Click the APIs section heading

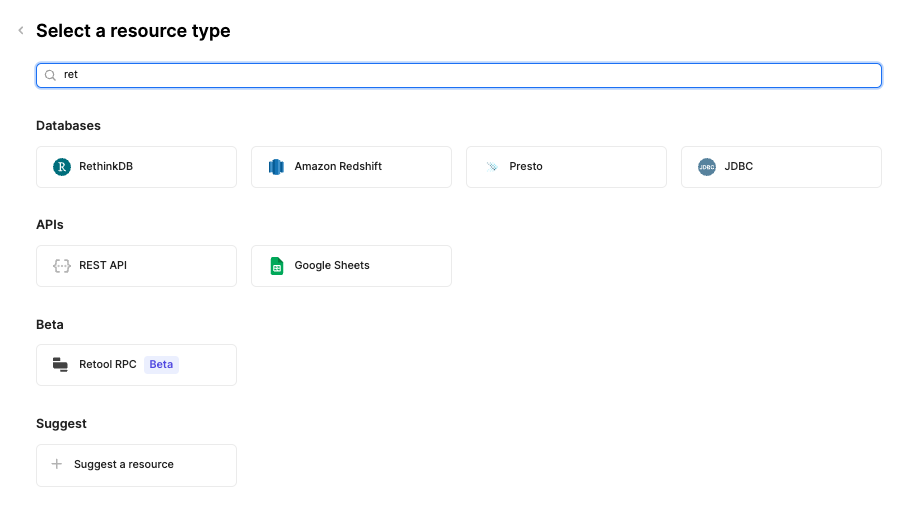(x=50, y=224)
